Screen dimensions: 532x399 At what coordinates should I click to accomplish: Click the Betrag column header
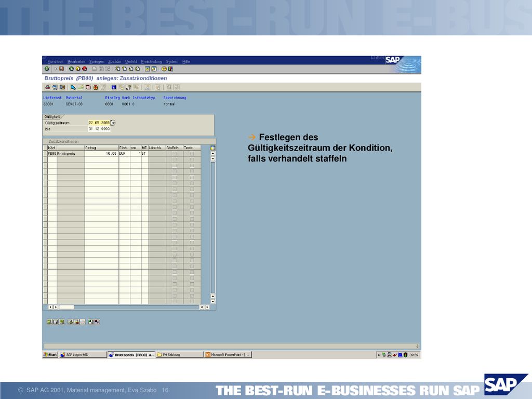101,148
